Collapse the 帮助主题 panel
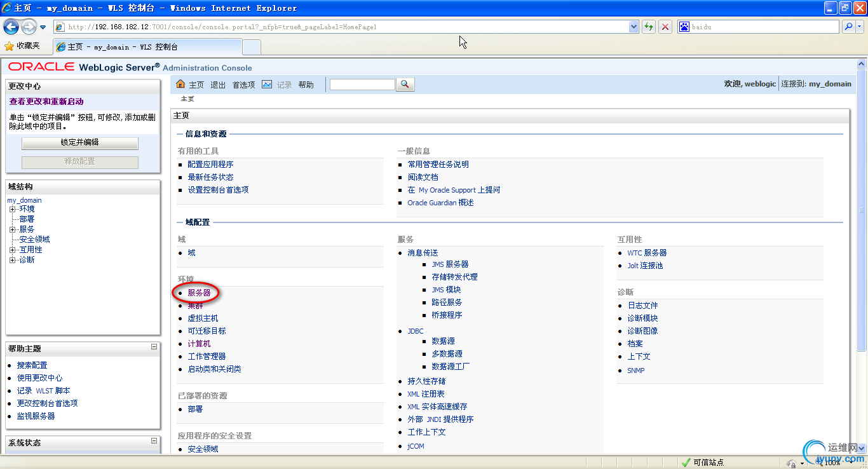 [x=154, y=347]
